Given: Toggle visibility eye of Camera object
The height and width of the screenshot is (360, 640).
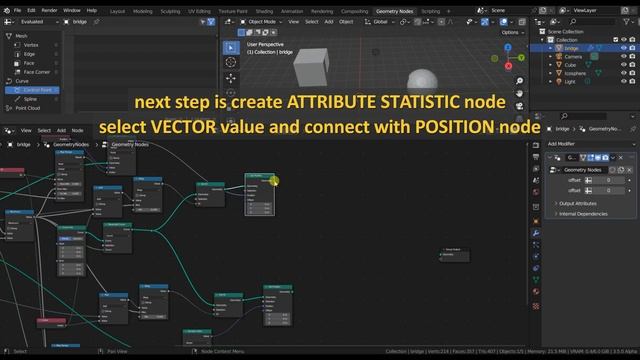Looking at the screenshot, I should (x=624, y=56).
